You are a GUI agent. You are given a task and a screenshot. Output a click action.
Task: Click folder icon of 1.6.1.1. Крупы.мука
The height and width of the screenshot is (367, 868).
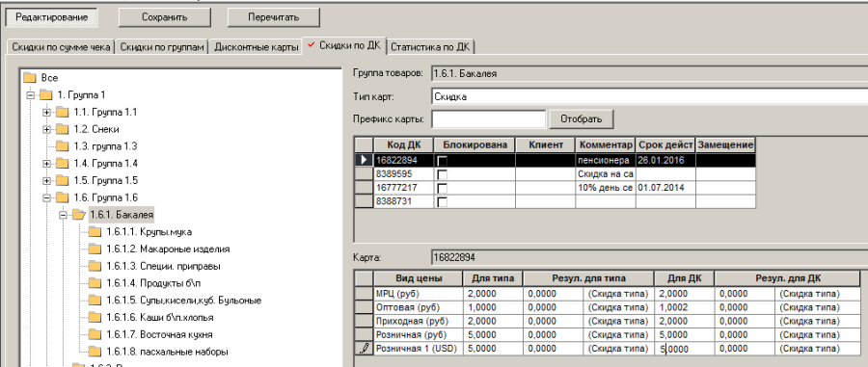95,231
